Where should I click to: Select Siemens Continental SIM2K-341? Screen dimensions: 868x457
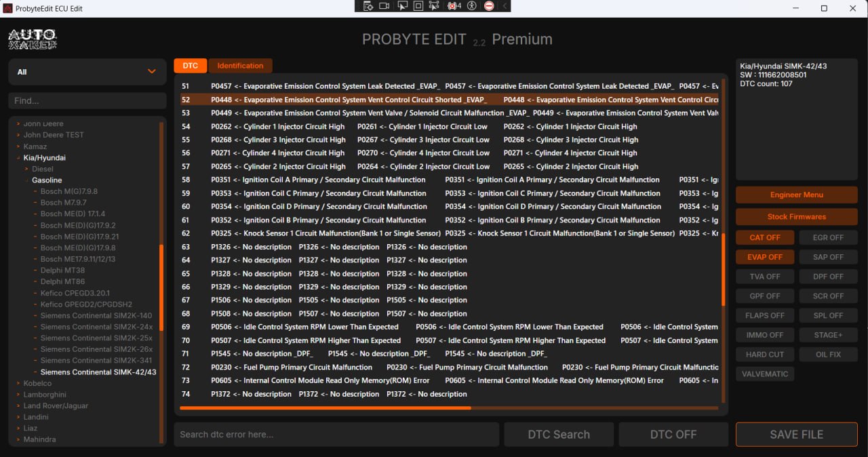[96, 361]
